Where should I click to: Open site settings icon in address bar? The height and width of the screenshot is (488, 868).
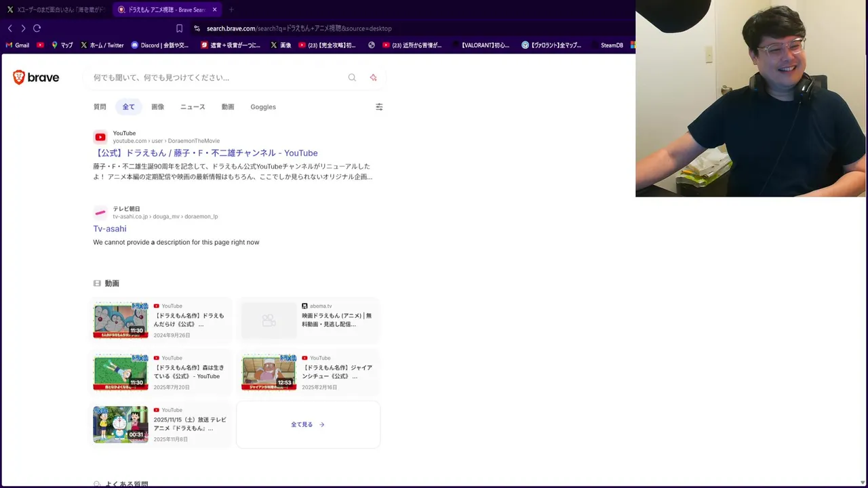[197, 28]
